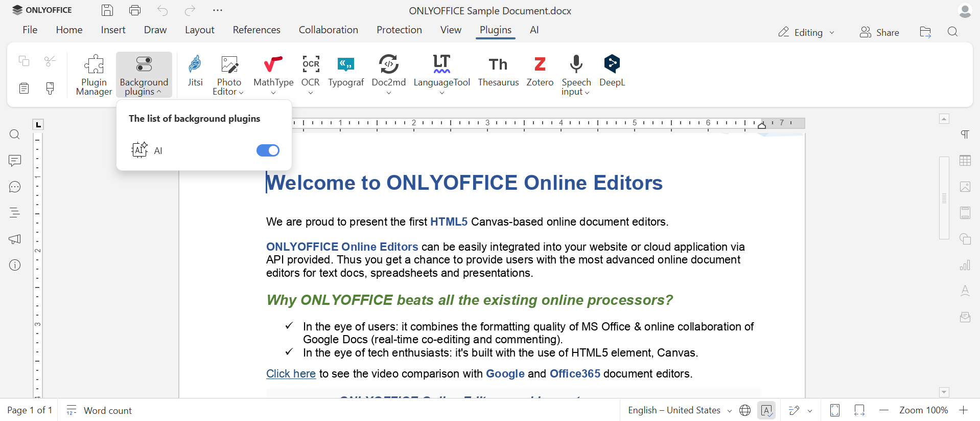Screen dimensions: 980x421
Task: Click the tab stop type selector on the ruler
Action: 38,124
